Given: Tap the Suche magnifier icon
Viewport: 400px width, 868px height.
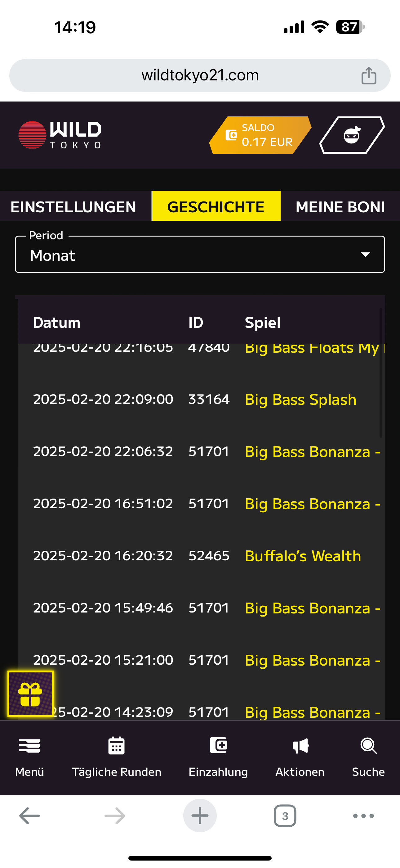Looking at the screenshot, I should tap(368, 746).
